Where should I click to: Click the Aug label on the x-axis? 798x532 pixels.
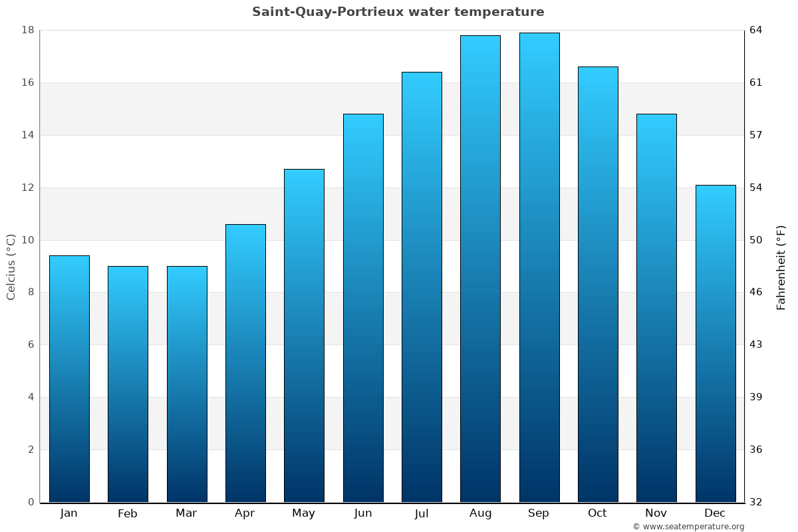[480, 513]
